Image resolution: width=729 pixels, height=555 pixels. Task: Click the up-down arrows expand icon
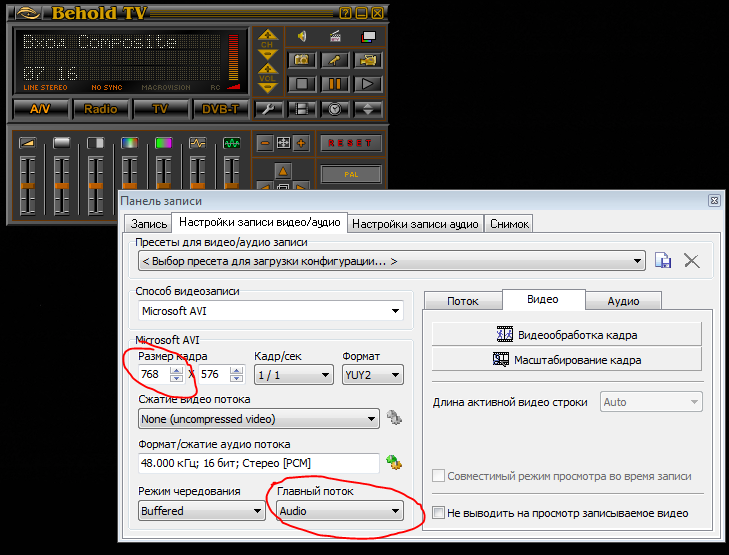pos(368,109)
